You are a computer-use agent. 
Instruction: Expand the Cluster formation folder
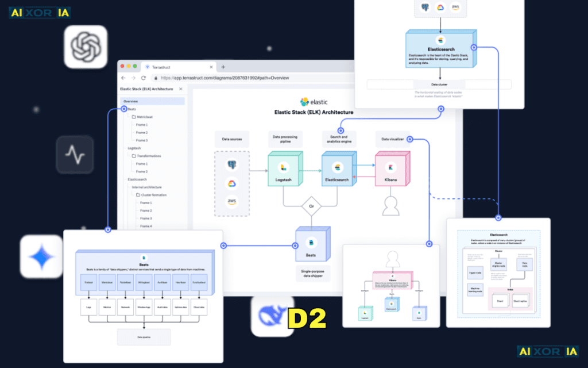(x=137, y=195)
